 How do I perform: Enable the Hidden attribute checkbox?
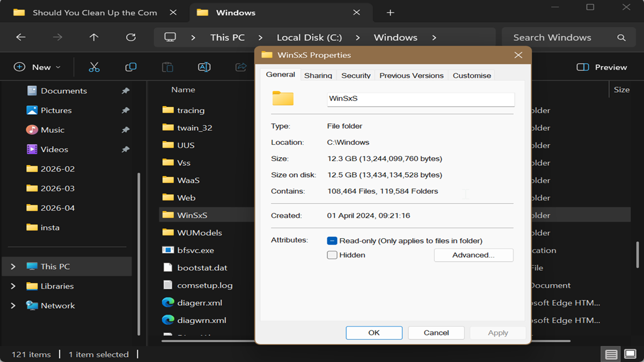(332, 255)
